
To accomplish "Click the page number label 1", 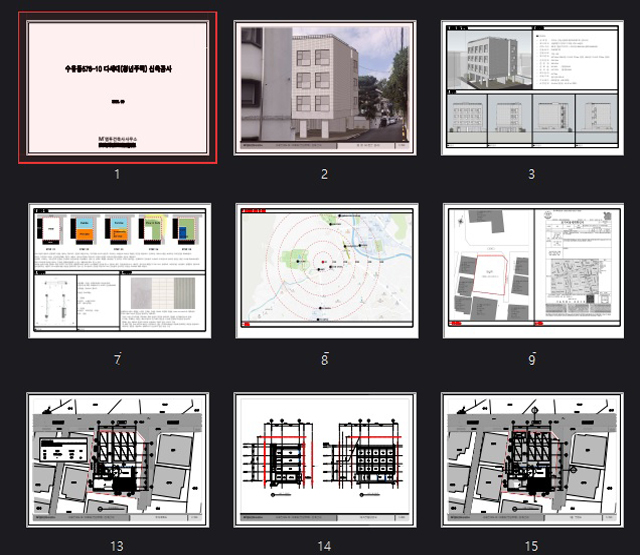I will (117, 174).
